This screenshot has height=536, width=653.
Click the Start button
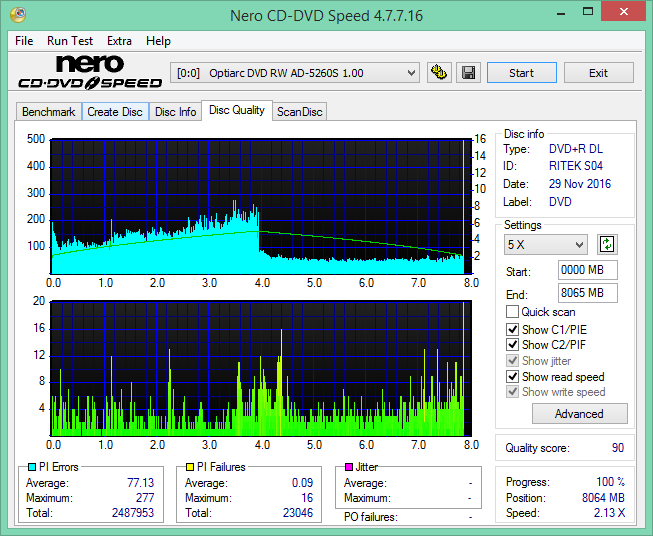521,73
